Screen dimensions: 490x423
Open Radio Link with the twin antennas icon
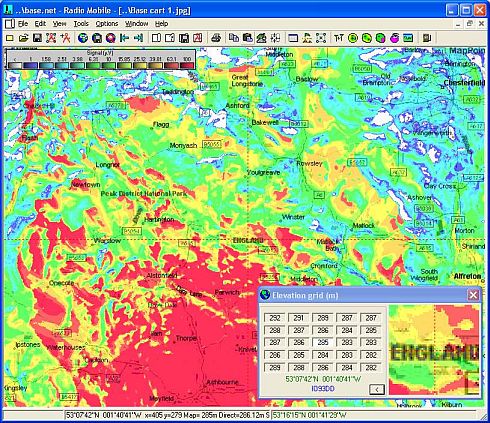339,38
